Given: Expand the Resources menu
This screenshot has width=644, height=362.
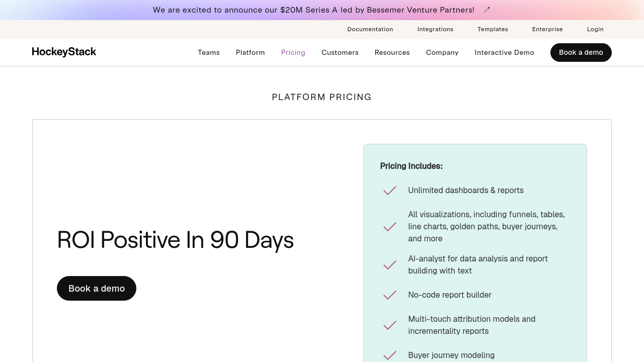Looking at the screenshot, I should [x=392, y=53].
